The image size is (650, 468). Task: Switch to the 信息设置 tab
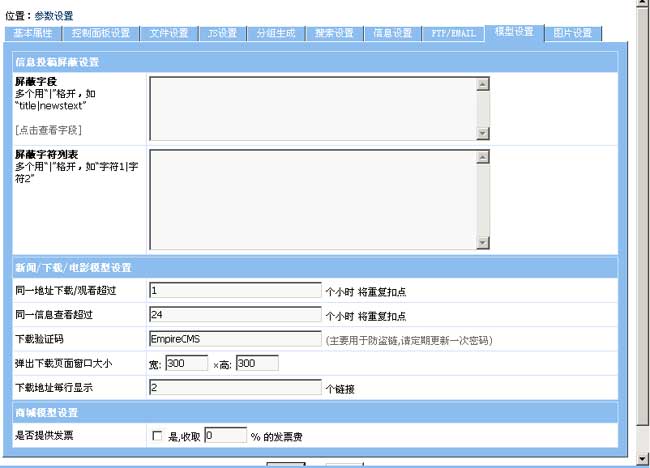[392, 33]
